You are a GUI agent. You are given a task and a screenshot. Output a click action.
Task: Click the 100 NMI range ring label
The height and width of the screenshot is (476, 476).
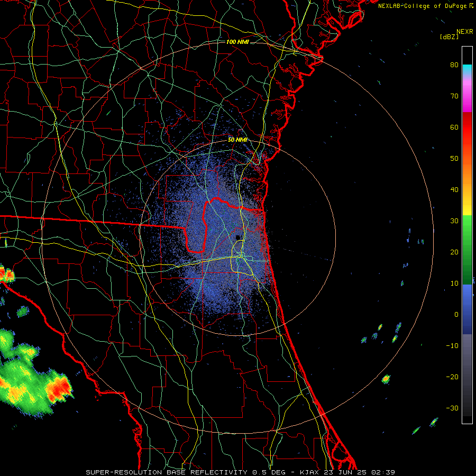tap(237, 42)
